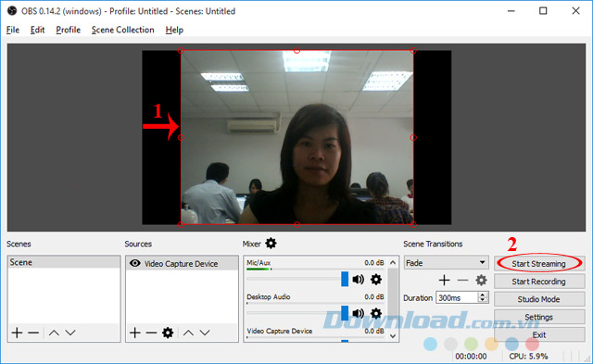Click the Desktop Audio volume slider handle
The width and height of the screenshot is (593, 364).
click(x=345, y=312)
